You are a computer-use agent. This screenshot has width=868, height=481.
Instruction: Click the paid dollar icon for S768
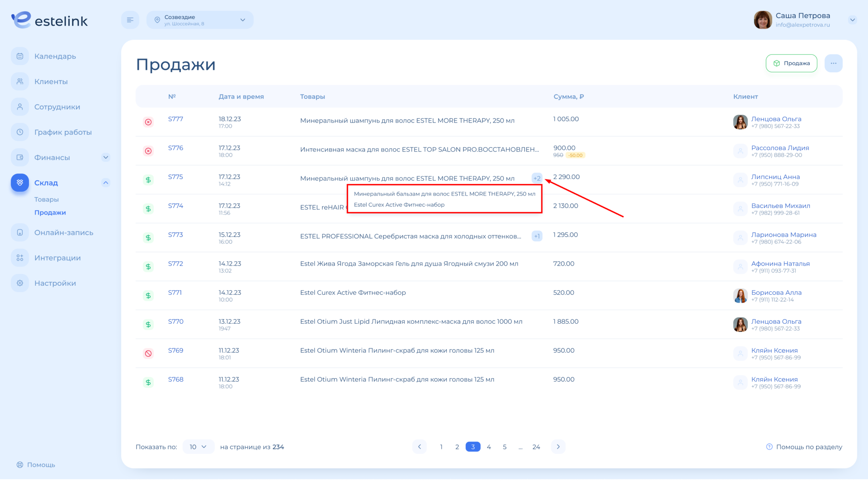(148, 382)
